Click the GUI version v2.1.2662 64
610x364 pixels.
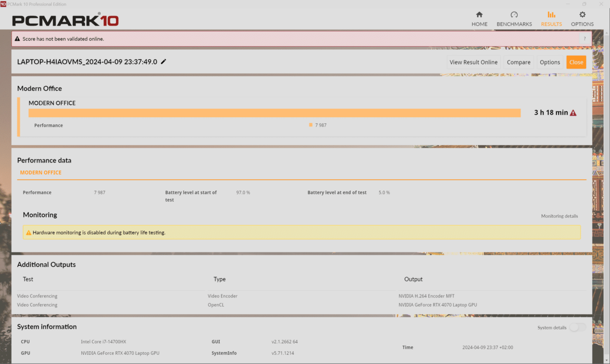coord(285,342)
